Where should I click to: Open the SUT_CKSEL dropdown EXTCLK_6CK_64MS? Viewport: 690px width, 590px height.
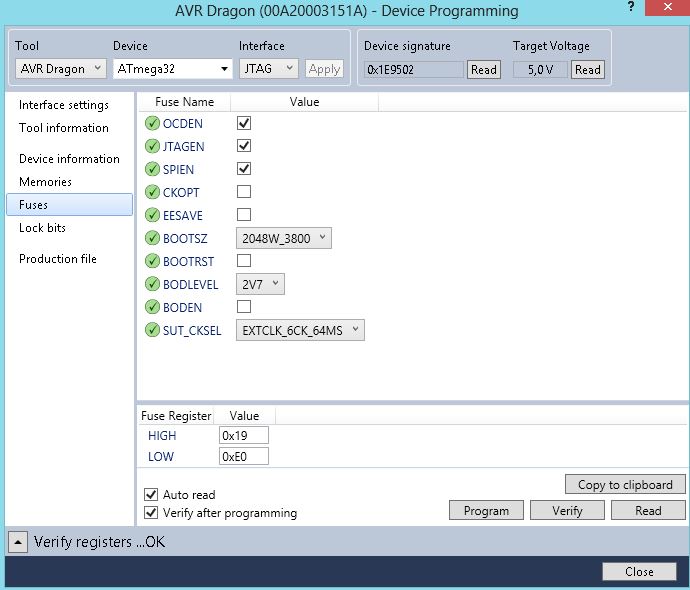point(300,330)
